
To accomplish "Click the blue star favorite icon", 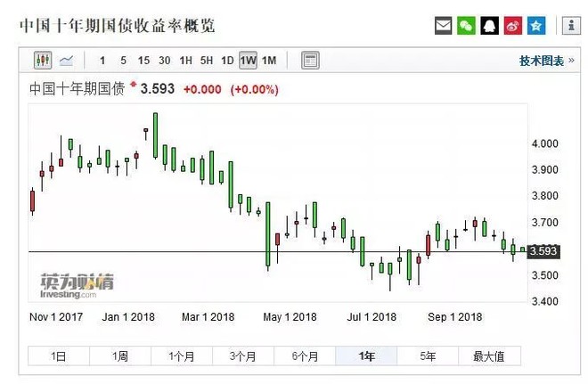I will (535, 26).
